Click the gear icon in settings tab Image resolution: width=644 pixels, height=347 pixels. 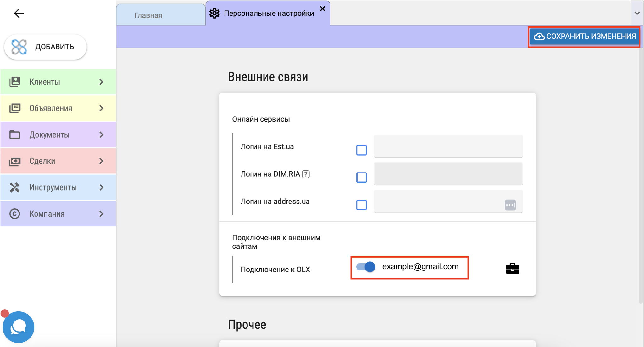[214, 13]
